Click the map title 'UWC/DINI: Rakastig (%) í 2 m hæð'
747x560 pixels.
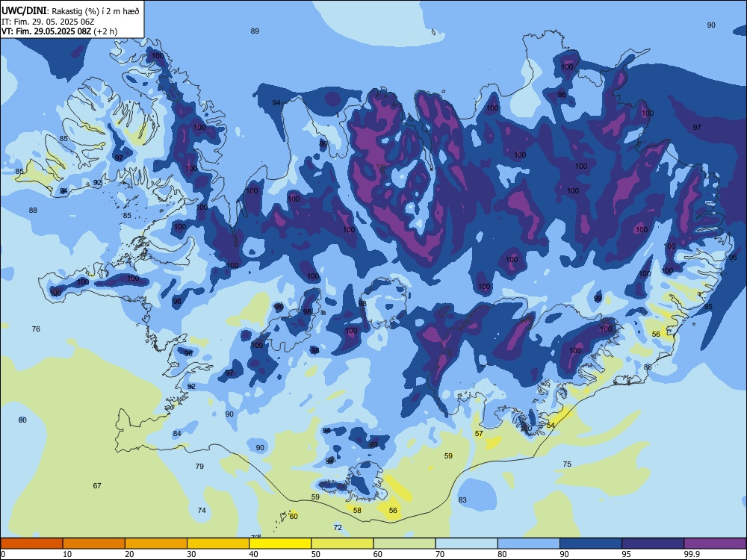(70, 11)
